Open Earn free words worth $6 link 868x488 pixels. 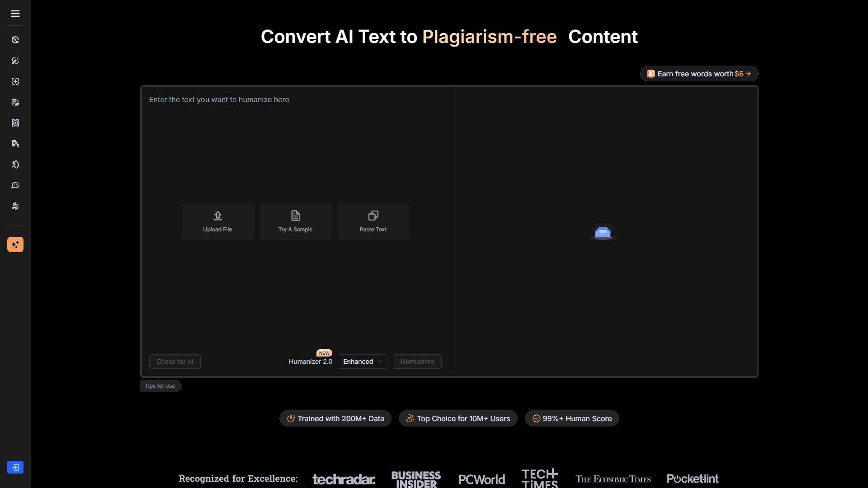699,74
